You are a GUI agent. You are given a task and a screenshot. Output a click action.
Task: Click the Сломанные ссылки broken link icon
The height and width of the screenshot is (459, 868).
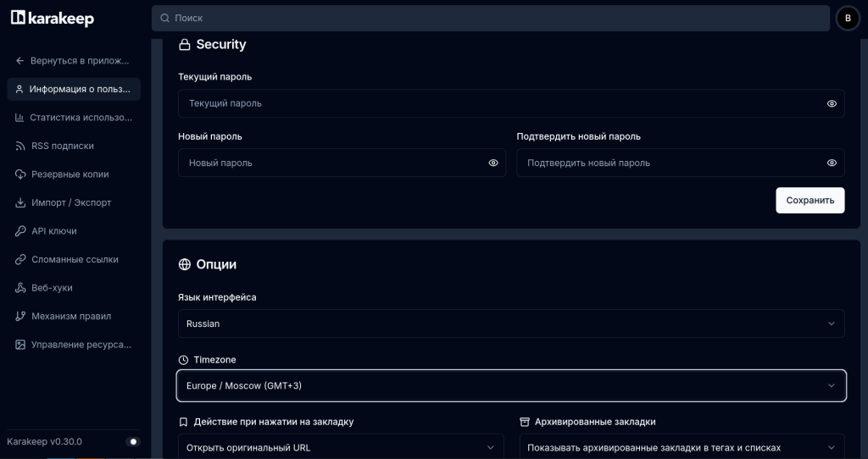coord(20,259)
